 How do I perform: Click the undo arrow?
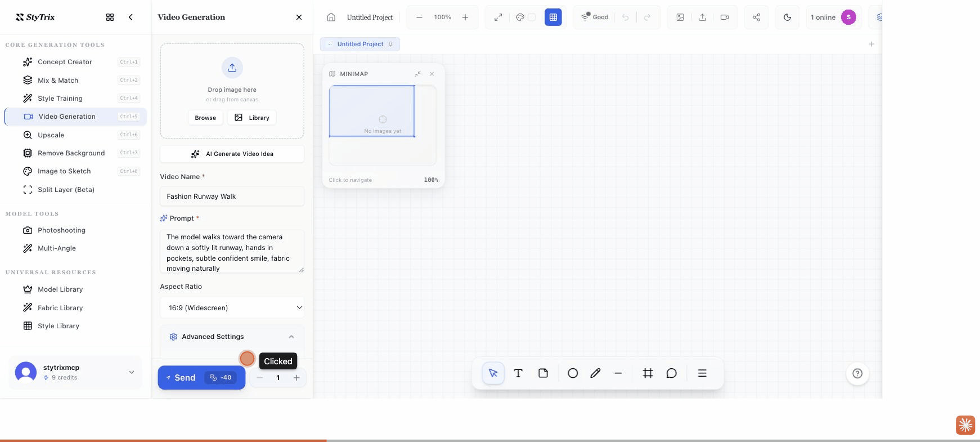pos(625,17)
